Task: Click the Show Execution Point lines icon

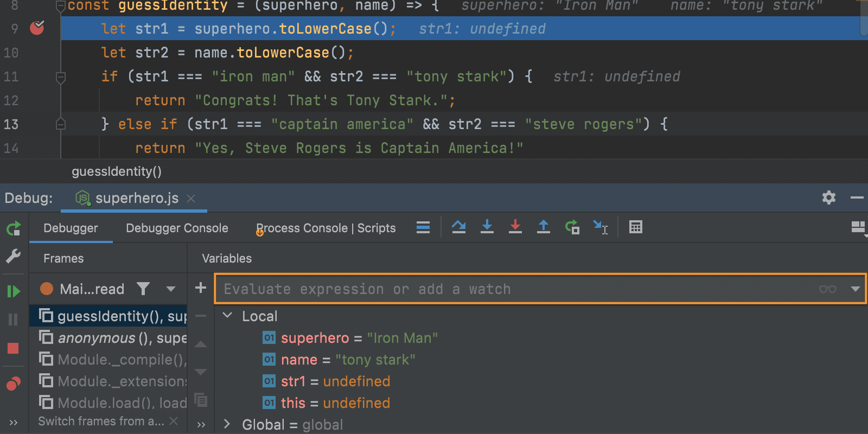Action: (x=423, y=227)
